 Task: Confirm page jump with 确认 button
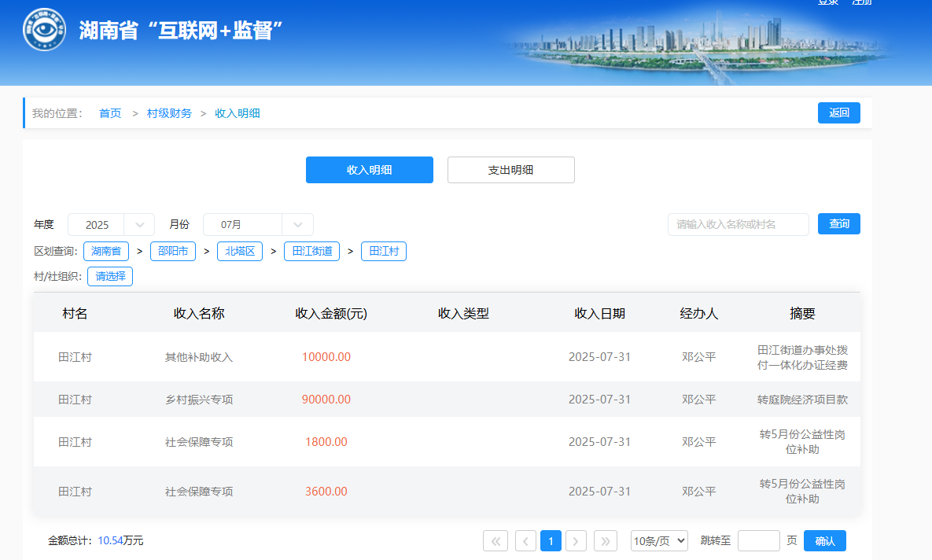[x=824, y=541]
